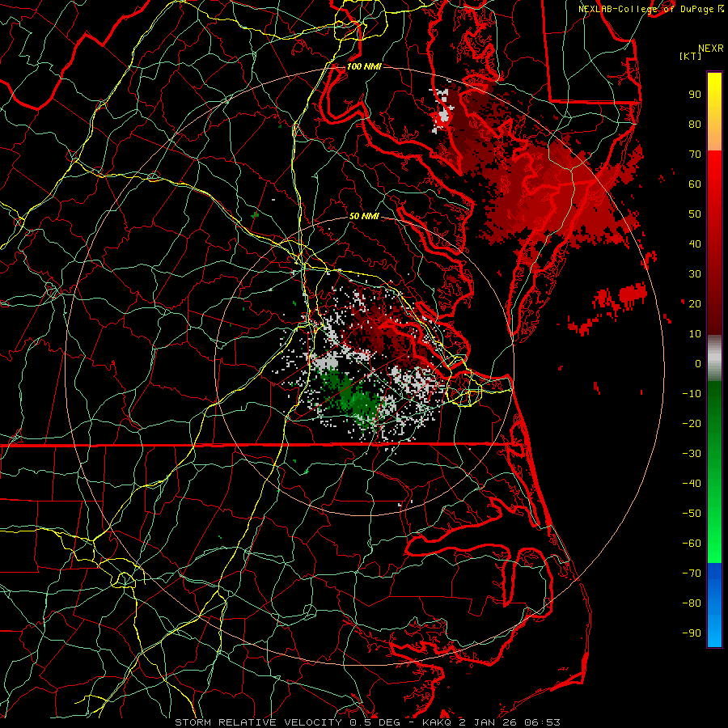
Task: Click the blue bottom segment of the color bar
Action: [714, 604]
